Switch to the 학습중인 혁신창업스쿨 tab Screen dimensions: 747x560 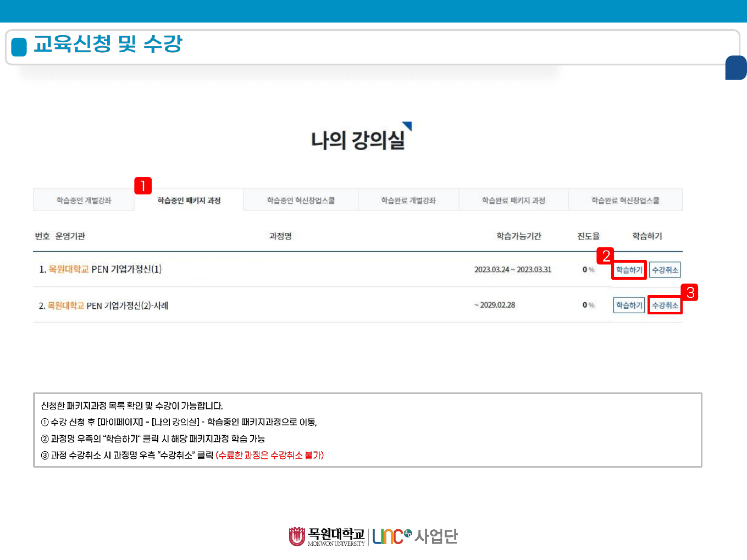[x=301, y=201]
